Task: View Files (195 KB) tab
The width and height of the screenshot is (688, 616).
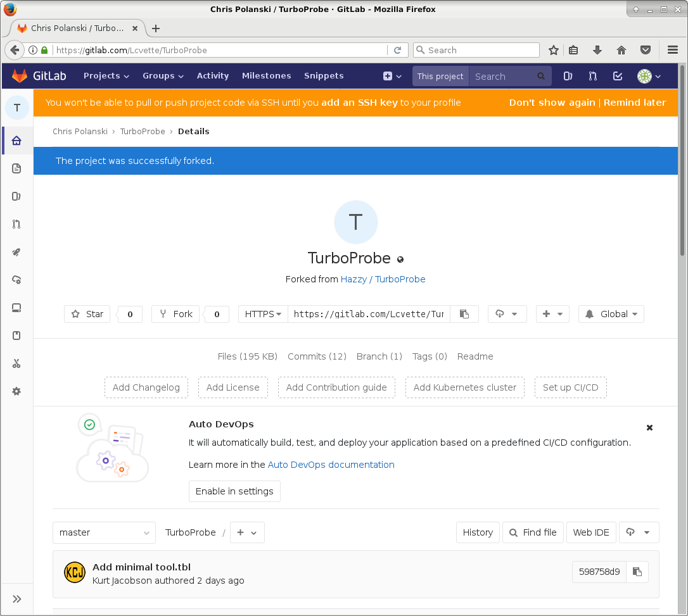Action: click(248, 356)
